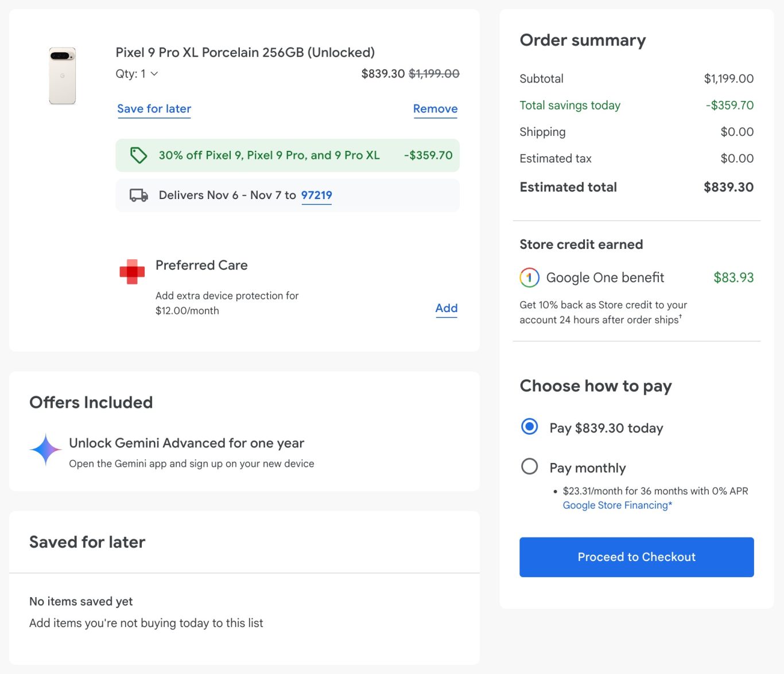This screenshot has height=674, width=784.
Task: Select the Pay $839.30 today option
Action: click(529, 427)
